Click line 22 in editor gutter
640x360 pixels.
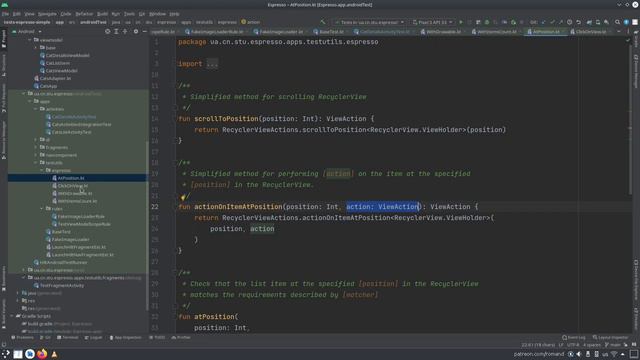(x=155, y=207)
